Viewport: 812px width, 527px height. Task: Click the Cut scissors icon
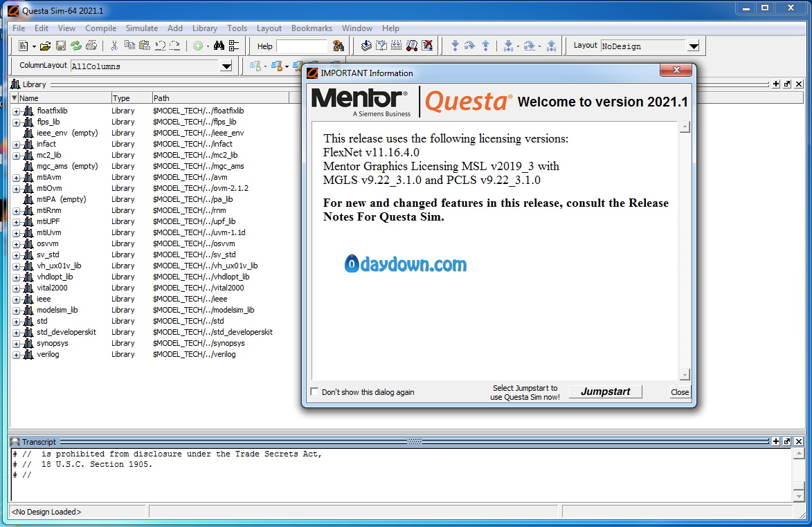pyautogui.click(x=114, y=46)
